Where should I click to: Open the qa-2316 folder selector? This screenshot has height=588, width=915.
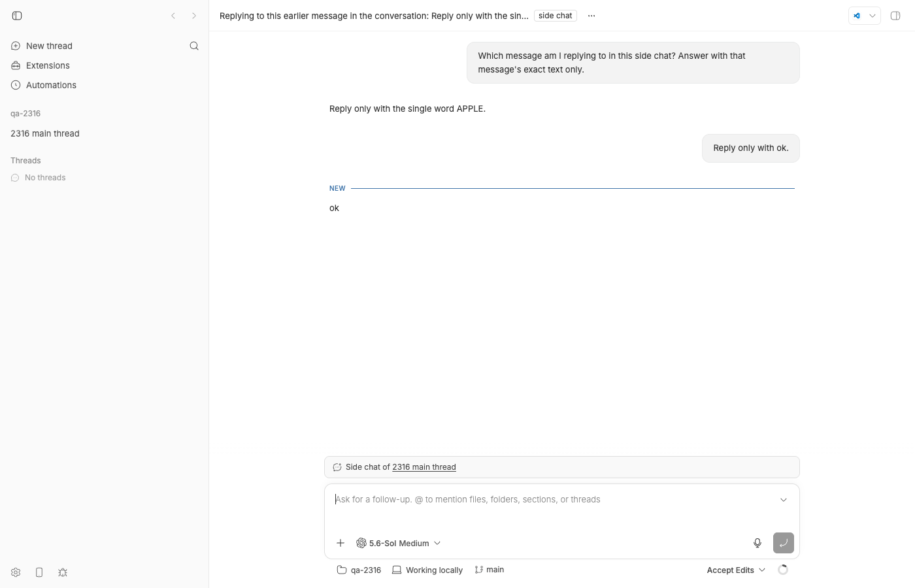pyautogui.click(x=359, y=570)
